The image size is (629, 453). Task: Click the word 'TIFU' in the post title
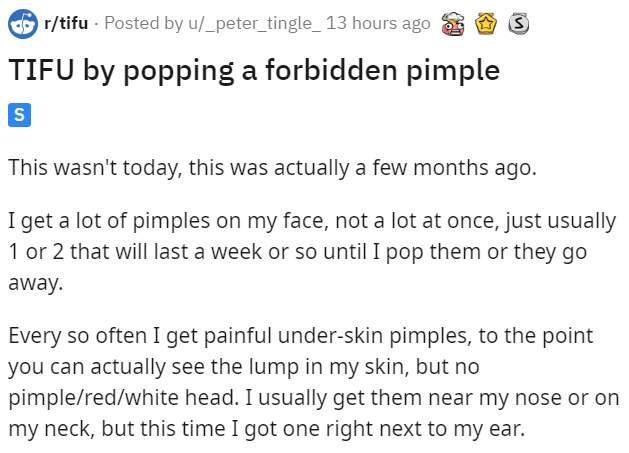(40, 73)
